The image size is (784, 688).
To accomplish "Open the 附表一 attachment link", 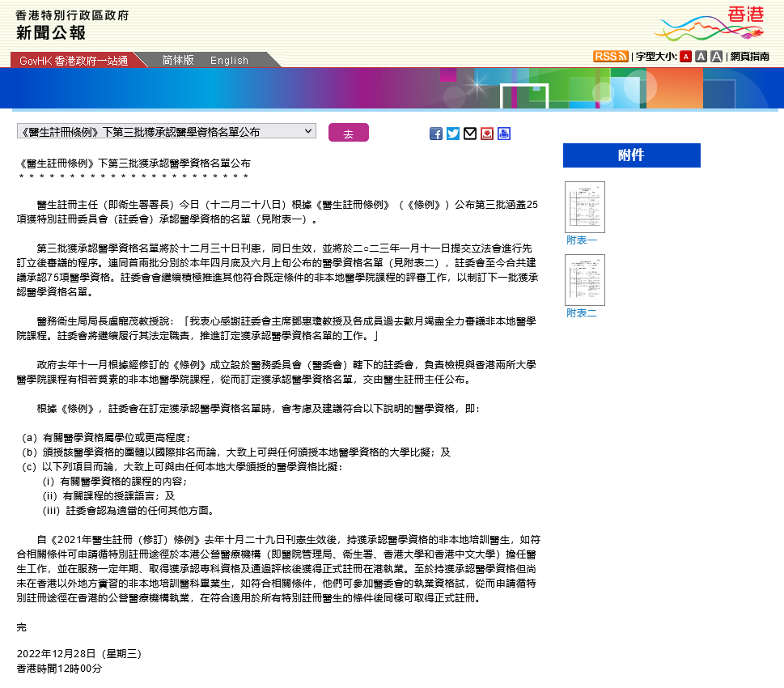I will pos(582,240).
